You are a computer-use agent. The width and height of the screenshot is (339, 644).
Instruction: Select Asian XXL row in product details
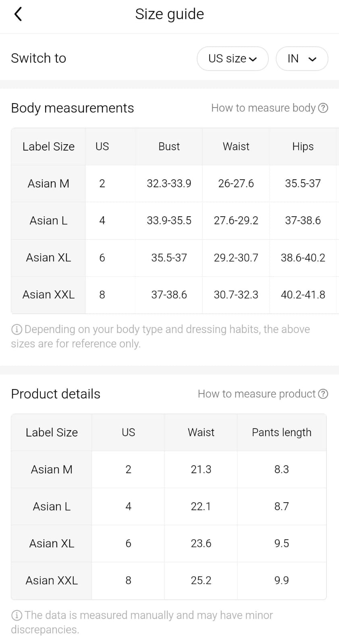52,580
